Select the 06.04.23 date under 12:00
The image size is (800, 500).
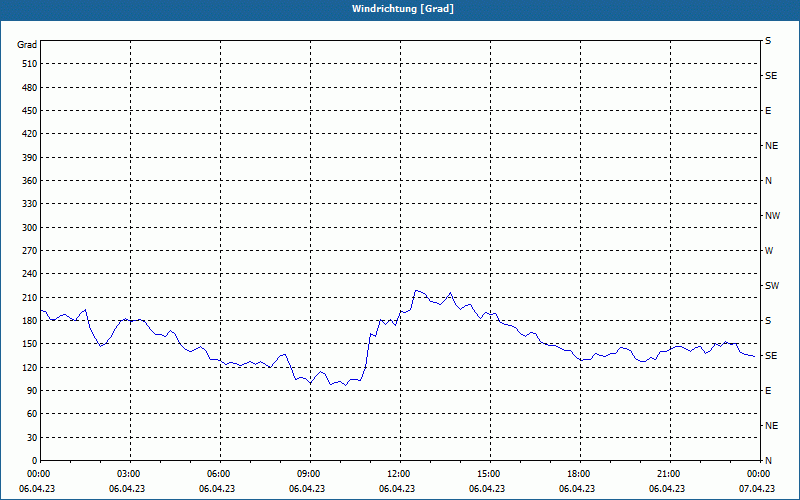(397, 489)
